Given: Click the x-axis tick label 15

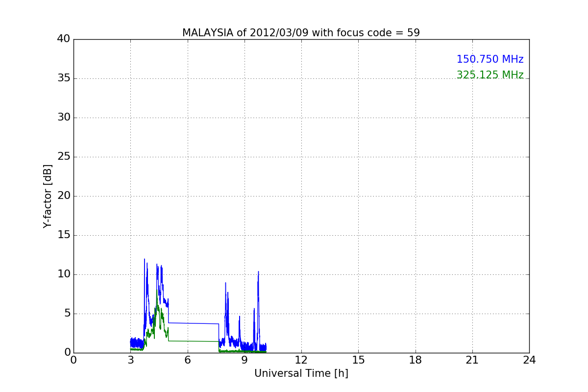Looking at the screenshot, I should [x=358, y=360].
